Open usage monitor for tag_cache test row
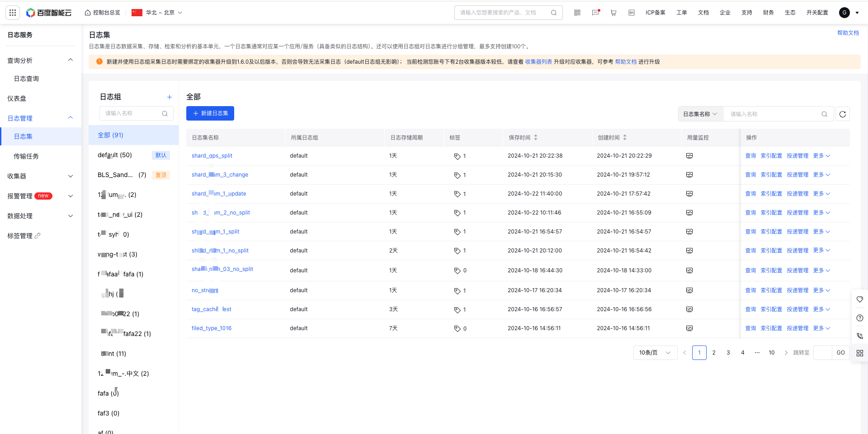 [x=689, y=309]
